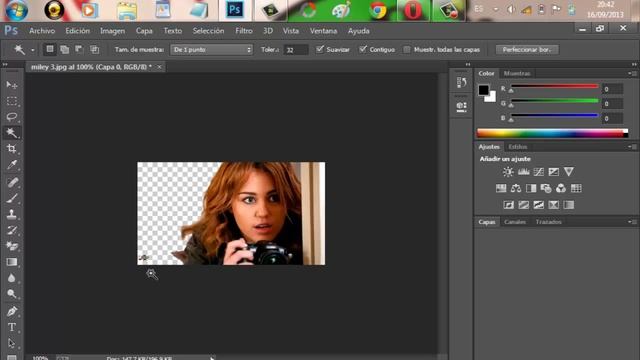Image resolution: width=640 pixels, height=360 pixels.
Task: Click the foreground color swatch
Action: click(x=484, y=90)
